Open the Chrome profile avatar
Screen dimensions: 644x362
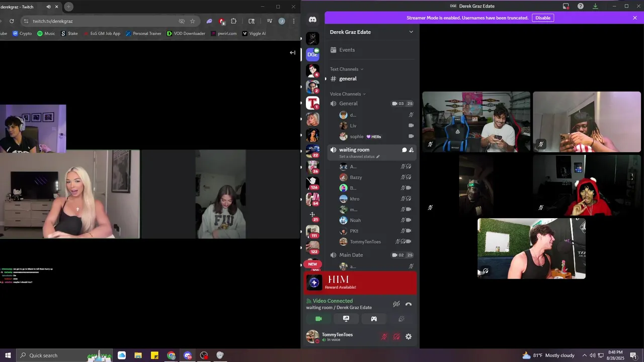pyautogui.click(x=282, y=21)
